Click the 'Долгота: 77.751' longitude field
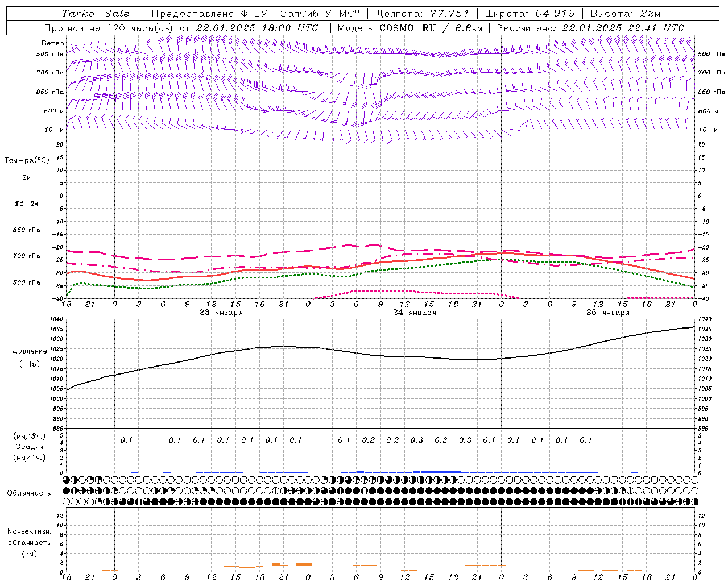Viewport: 728px width, 582px height. click(x=423, y=14)
